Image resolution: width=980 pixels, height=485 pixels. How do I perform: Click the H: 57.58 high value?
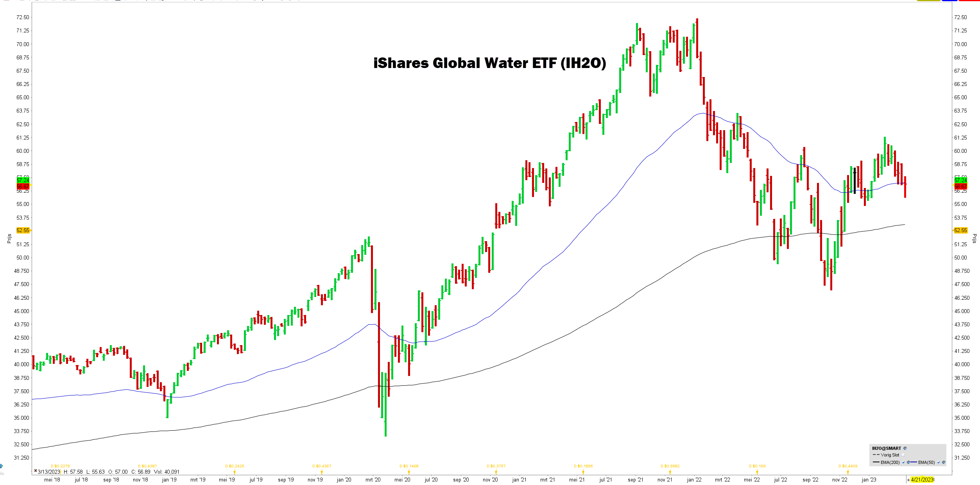click(73, 472)
